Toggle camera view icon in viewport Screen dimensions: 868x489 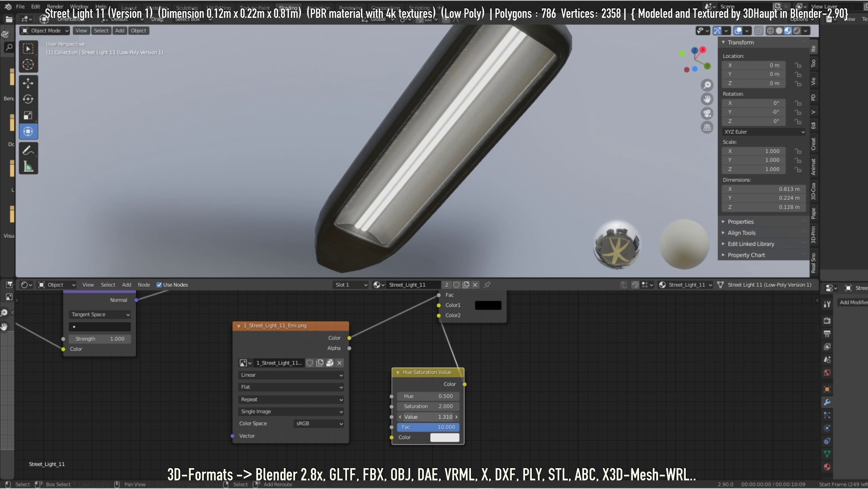click(x=707, y=113)
